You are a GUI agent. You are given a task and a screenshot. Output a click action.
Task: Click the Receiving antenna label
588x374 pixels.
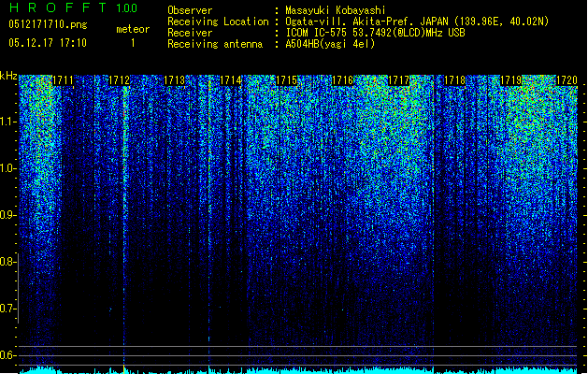point(215,44)
